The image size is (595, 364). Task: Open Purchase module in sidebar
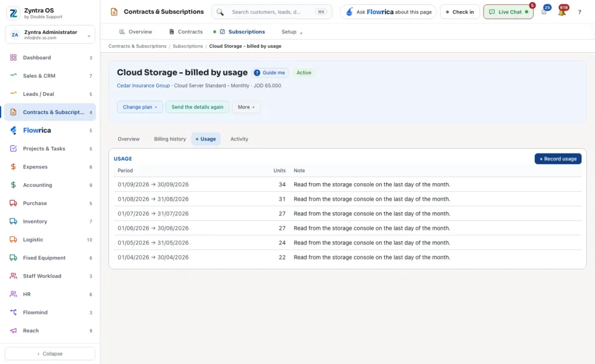pyautogui.click(x=50, y=203)
